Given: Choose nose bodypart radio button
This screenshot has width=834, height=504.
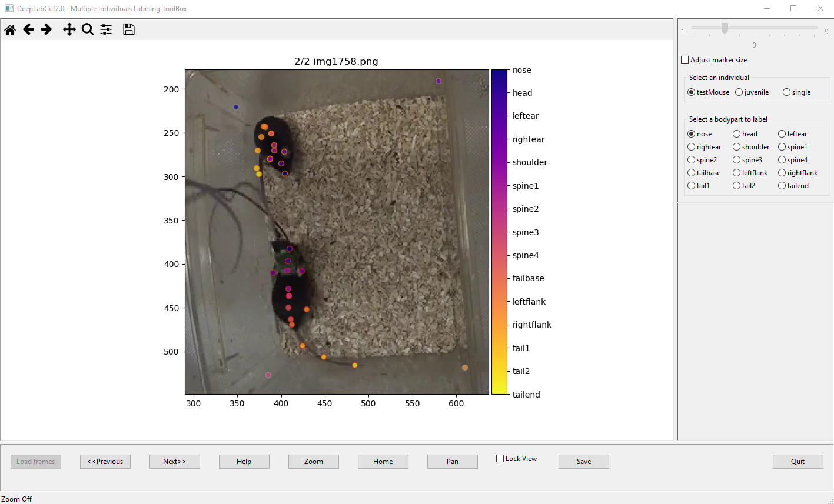Looking at the screenshot, I should [x=691, y=134].
